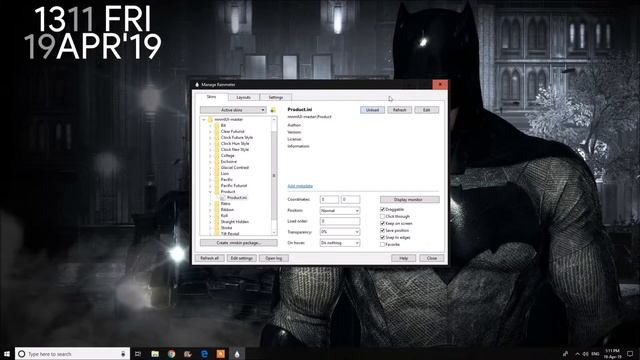Click the Load order input field
Screen dimensions: 640x360
pos(340,221)
